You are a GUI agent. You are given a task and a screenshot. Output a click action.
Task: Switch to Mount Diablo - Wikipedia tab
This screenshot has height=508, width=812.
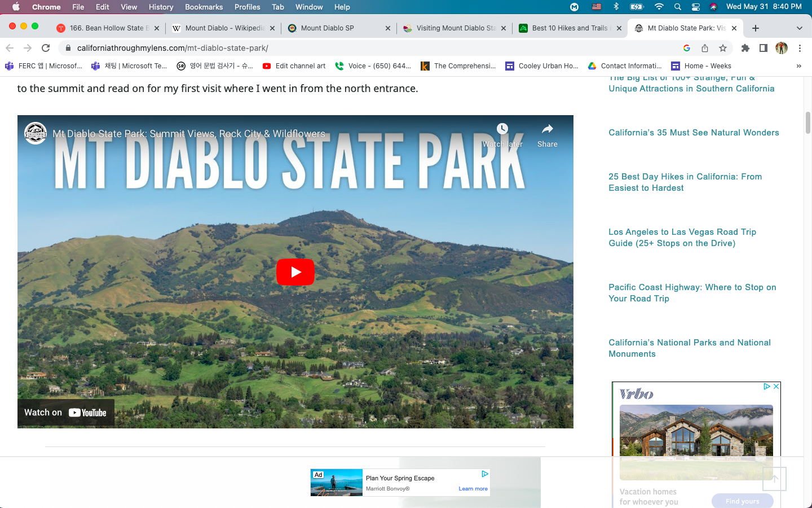point(224,28)
